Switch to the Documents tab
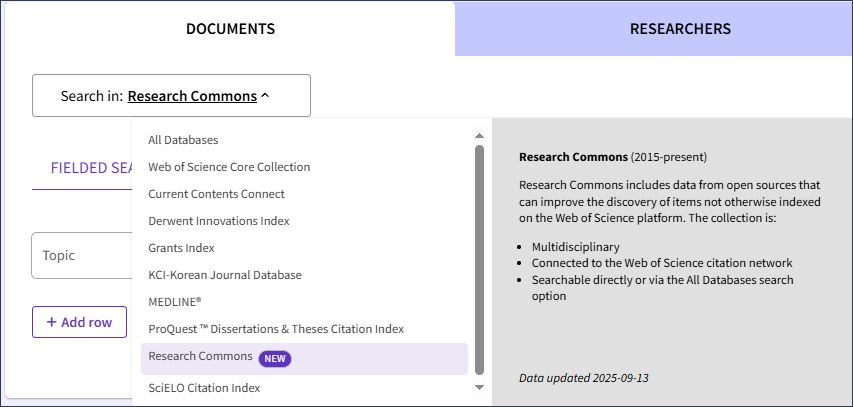The height and width of the screenshot is (407, 853). click(230, 29)
